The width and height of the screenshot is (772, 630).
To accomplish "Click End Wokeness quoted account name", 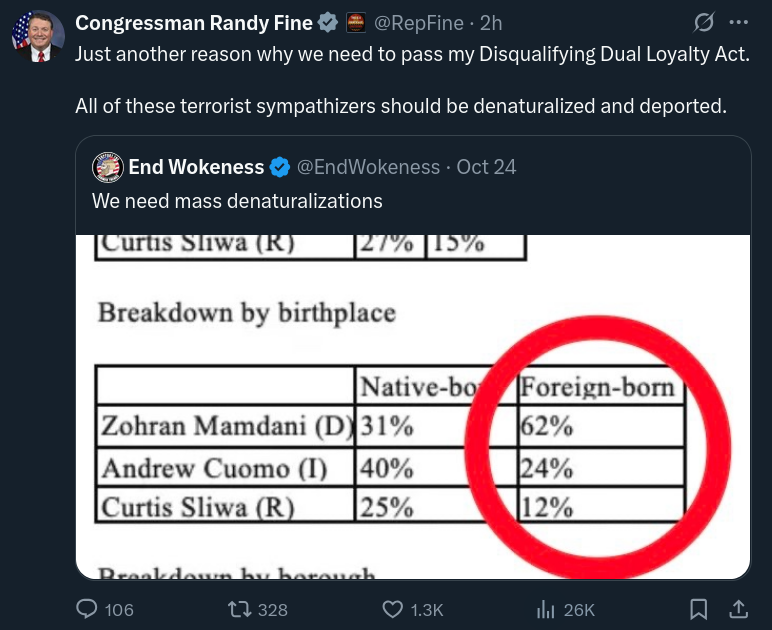I will tap(197, 167).
